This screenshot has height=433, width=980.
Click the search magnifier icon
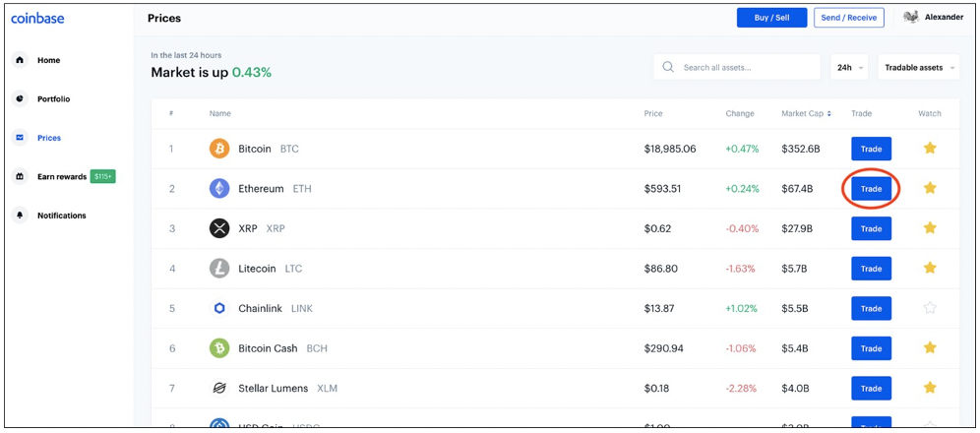pos(668,67)
